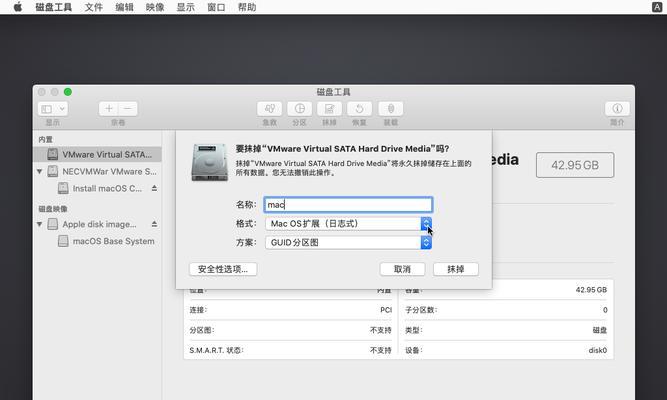Viewport: 667px width, 400px height.
Task: Open the 显示 menu
Action: coord(185,7)
